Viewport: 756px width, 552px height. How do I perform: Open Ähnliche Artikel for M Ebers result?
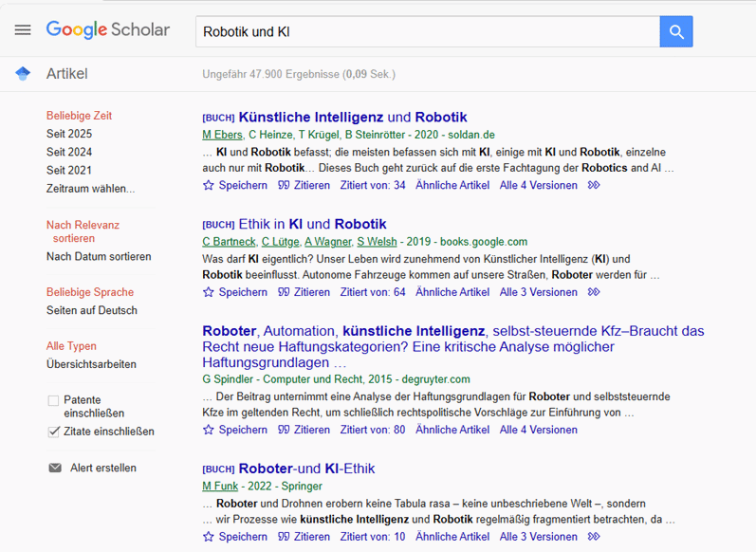point(452,185)
